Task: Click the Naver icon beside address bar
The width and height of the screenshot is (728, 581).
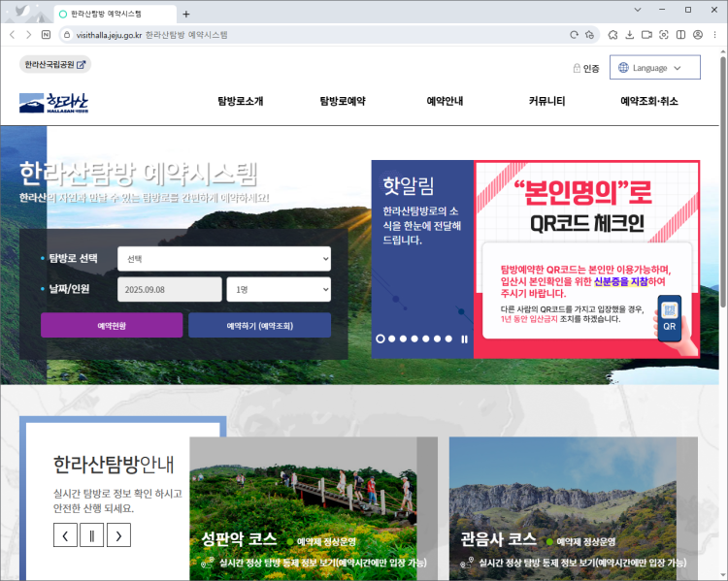Action: (46, 35)
